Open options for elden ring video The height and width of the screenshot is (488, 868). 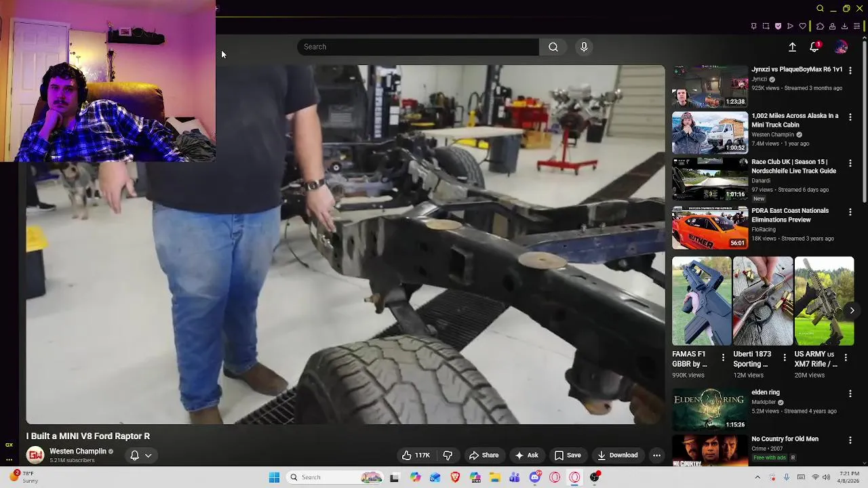pos(850,393)
